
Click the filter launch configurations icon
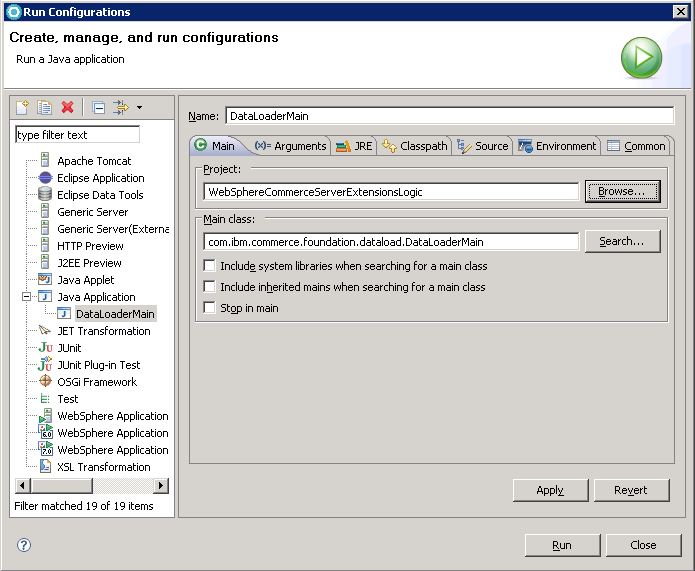tap(120, 107)
